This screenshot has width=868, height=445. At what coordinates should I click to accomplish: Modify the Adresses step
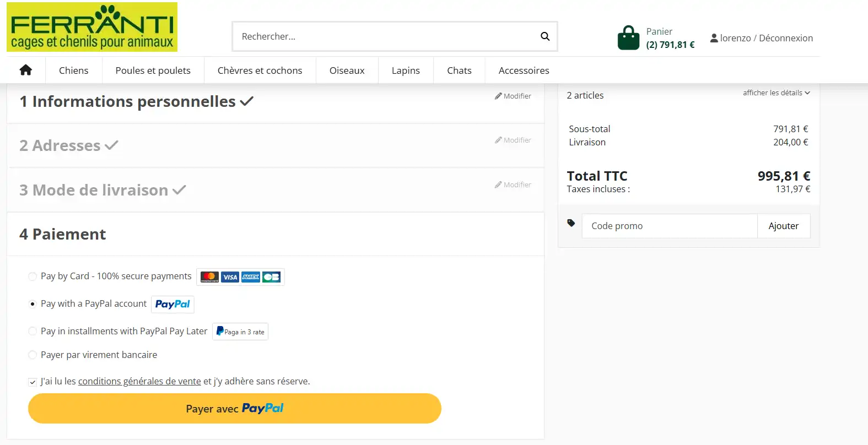point(513,140)
